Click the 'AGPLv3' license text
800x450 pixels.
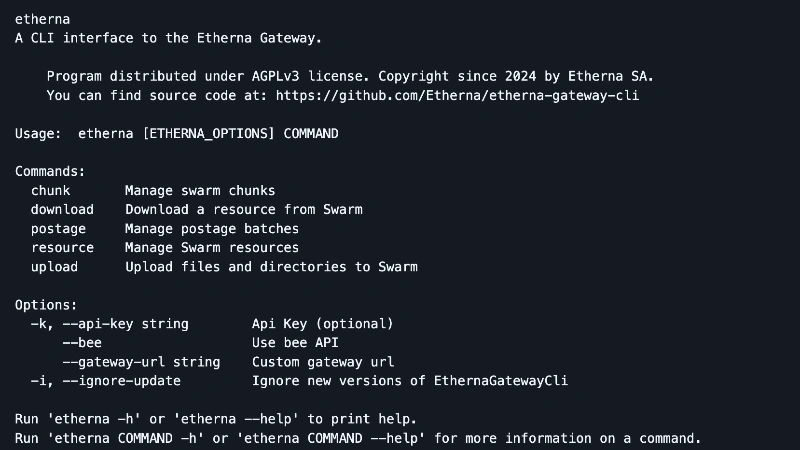(276, 77)
